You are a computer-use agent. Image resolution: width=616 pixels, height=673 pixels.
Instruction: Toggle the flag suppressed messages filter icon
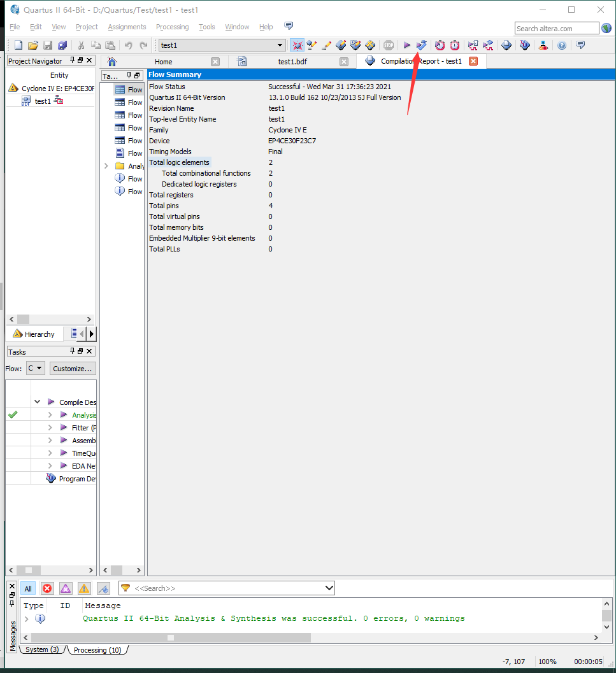[x=104, y=588]
